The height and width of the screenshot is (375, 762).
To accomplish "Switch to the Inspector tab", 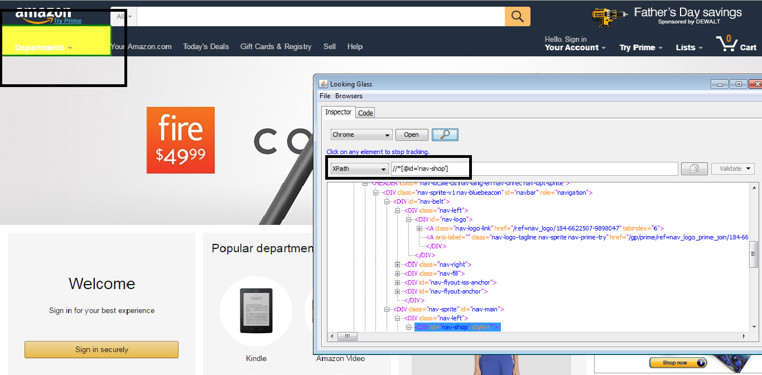I will [338, 112].
